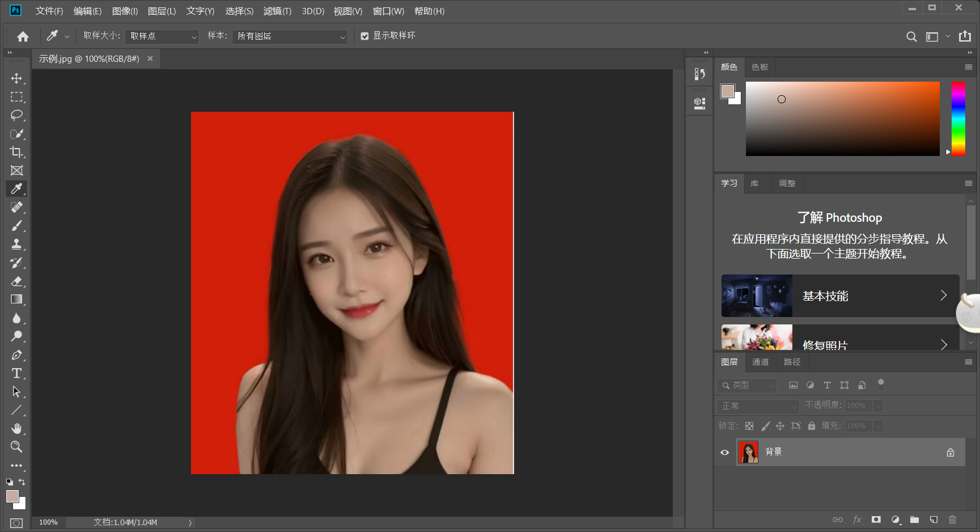Select the Spot Healing Brush tool
Image resolution: width=980 pixels, height=532 pixels.
pos(16,207)
